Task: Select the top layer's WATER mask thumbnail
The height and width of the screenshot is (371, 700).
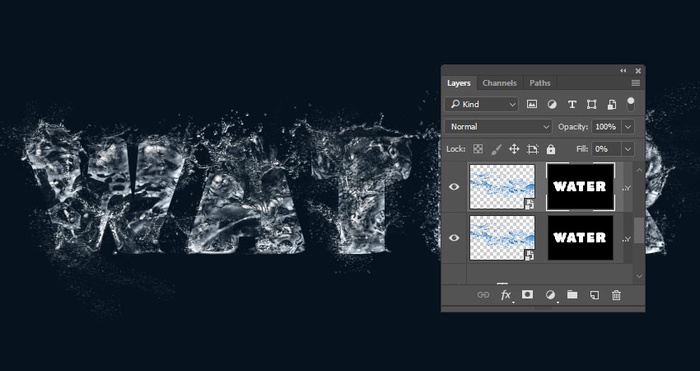Action: (x=580, y=187)
